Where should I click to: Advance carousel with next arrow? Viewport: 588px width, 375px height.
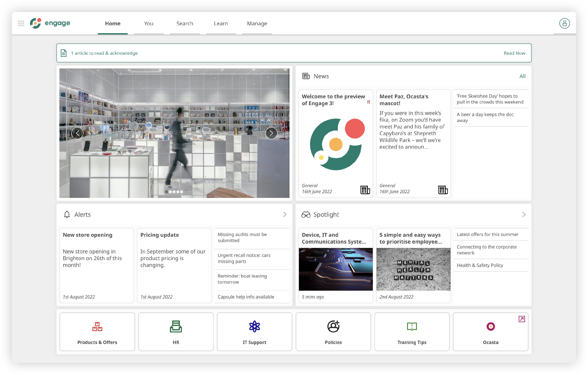click(x=271, y=133)
